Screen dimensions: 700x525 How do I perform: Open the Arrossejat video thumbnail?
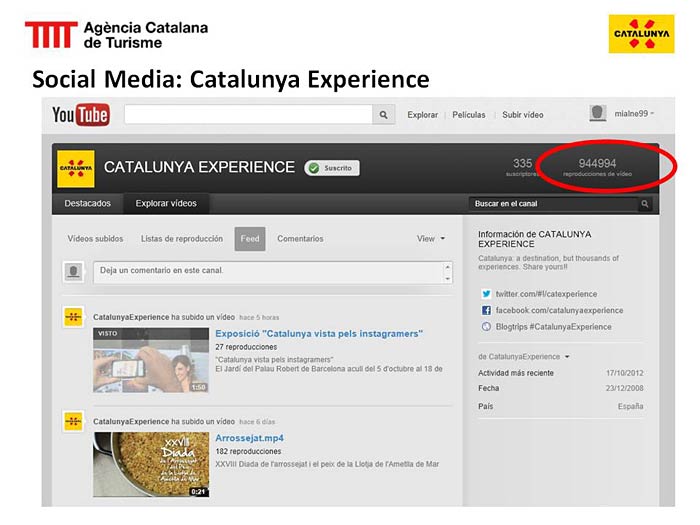tap(151, 464)
